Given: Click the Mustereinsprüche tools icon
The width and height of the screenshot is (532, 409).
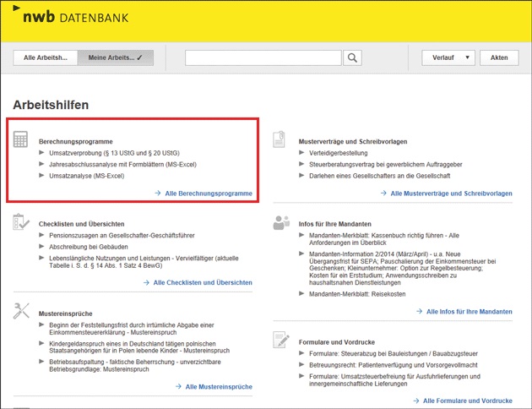Looking at the screenshot, I should 21,310.
